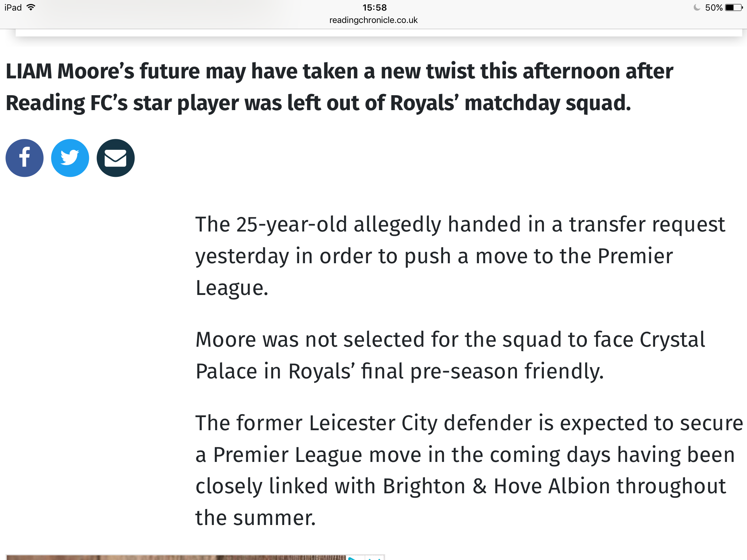Tap the 50% battery percentage text
Viewport: 747px width, 560px height.
[714, 7]
